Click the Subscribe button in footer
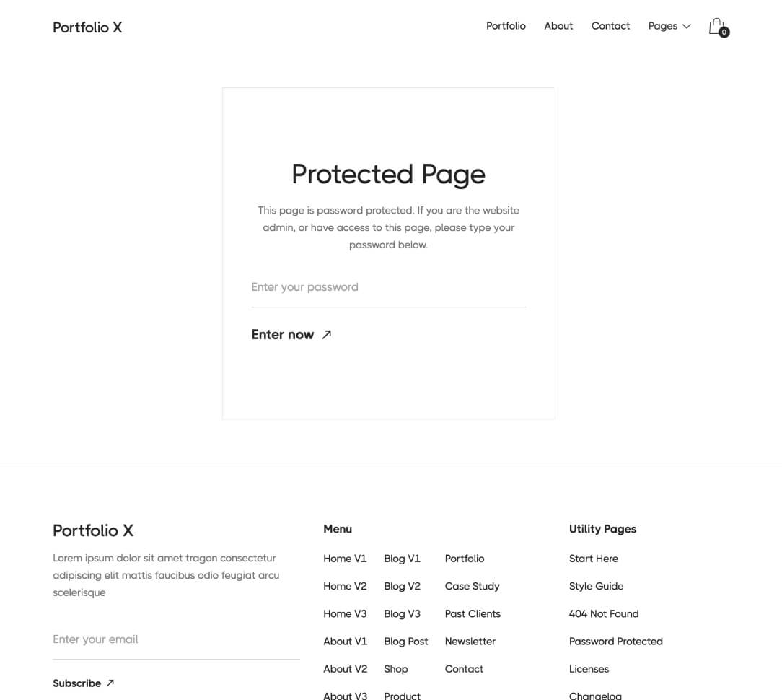The height and width of the screenshot is (700, 782). pyautogui.click(x=77, y=683)
